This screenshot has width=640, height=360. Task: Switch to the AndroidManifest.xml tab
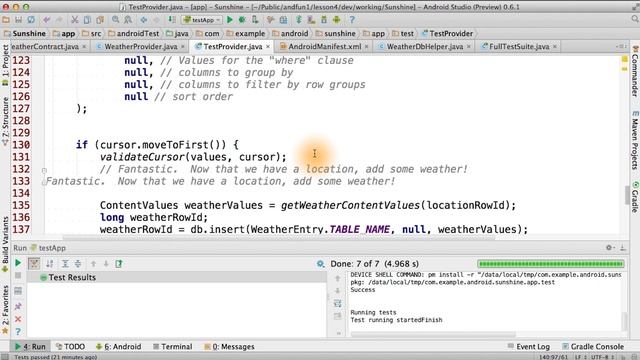pos(325,47)
